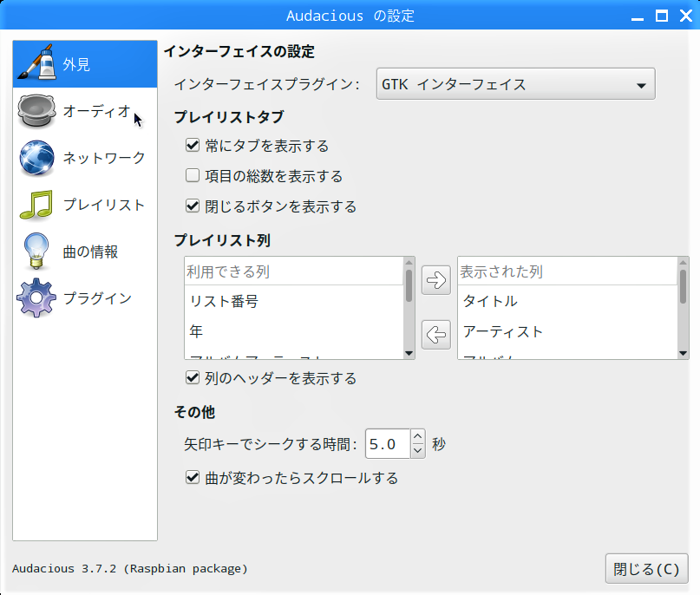
Task: Click the gear icon for プラグイン
Action: [36, 297]
